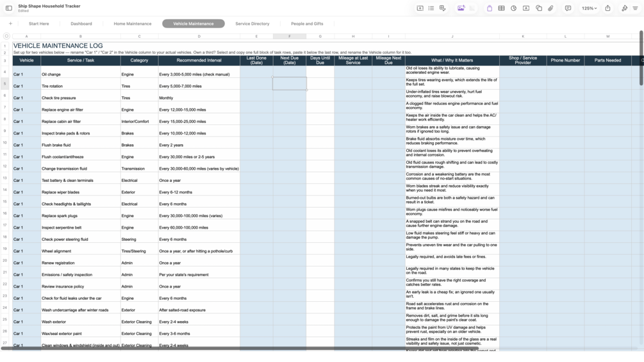Switch to the Dashboard sheet tab
The height and width of the screenshot is (362, 644).
click(x=81, y=24)
